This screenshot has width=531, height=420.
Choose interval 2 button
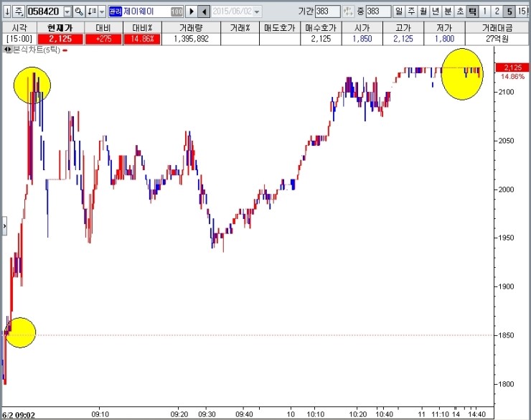(x=497, y=11)
